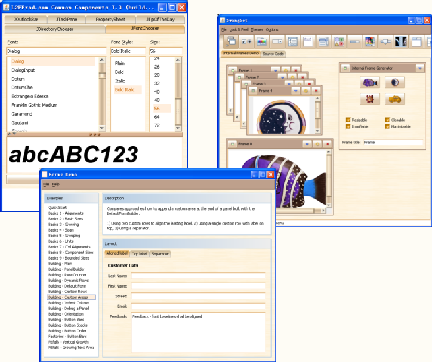Switch to the JOutlookBar tab
This screenshot has width=432, height=362.
(x=26, y=19)
